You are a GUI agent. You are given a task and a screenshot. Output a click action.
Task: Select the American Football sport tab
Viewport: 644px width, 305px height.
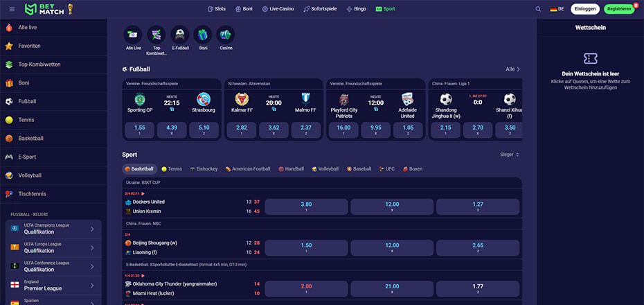tap(248, 169)
